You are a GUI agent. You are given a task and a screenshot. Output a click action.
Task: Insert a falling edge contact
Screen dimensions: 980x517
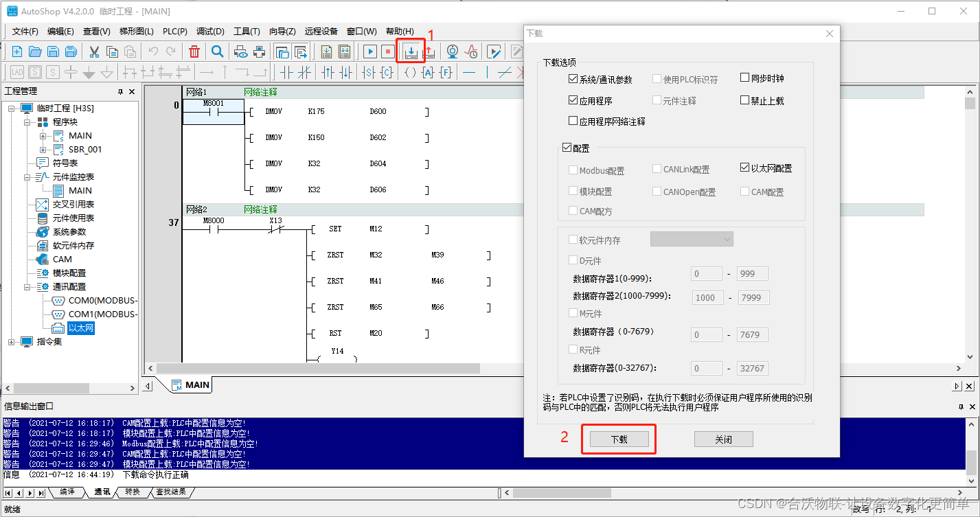pos(345,72)
